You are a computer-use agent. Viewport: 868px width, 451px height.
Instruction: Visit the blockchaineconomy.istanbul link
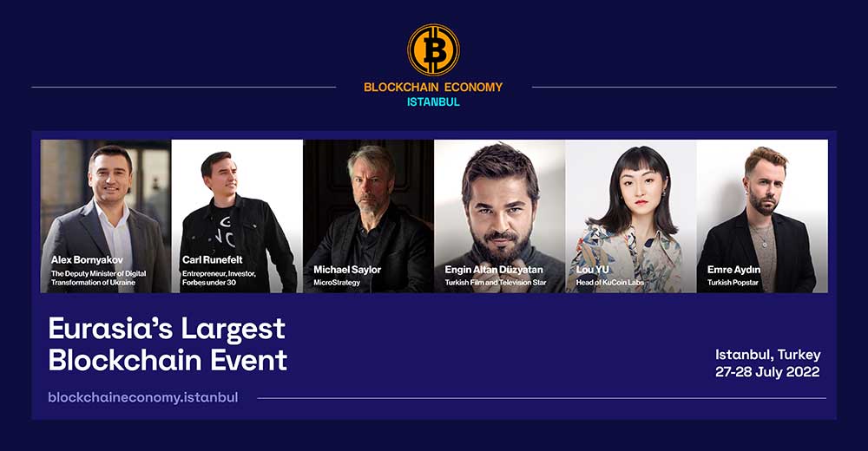pyautogui.click(x=143, y=397)
